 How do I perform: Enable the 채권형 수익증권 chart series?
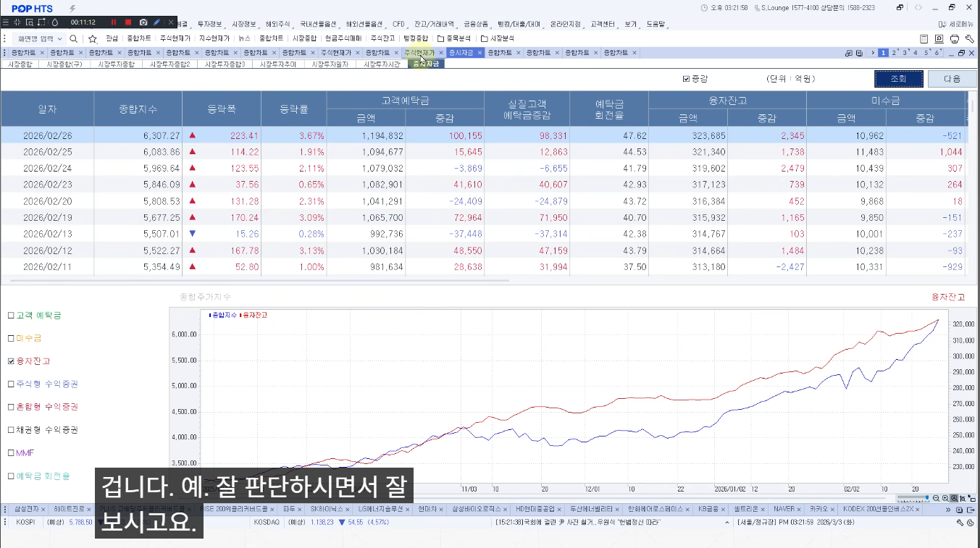pos(11,429)
